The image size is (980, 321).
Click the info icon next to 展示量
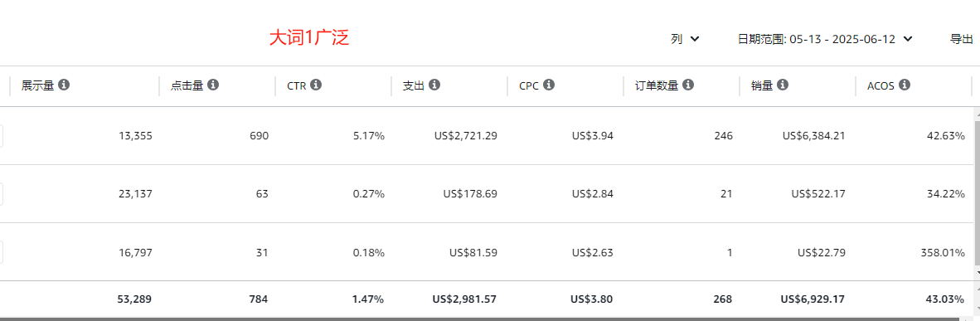coord(64,85)
